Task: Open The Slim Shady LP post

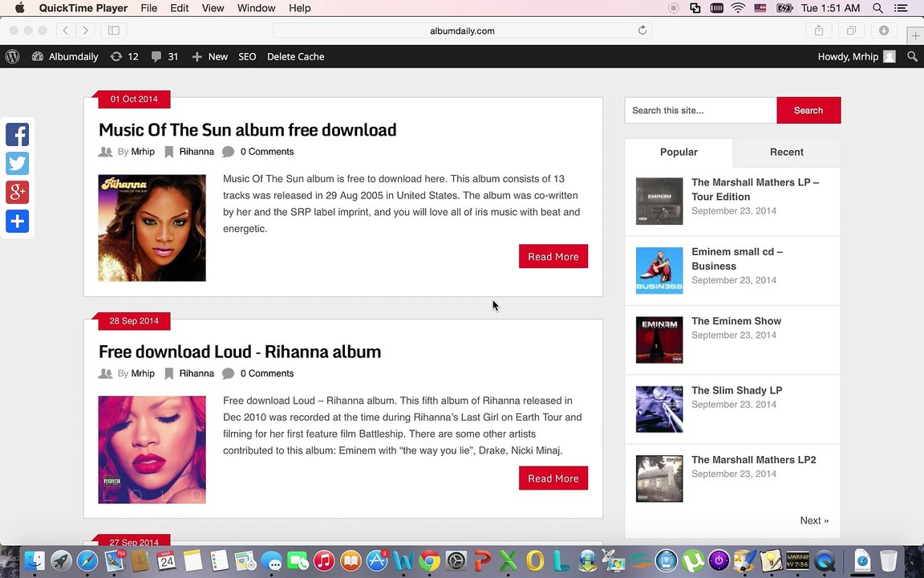Action: (x=736, y=390)
